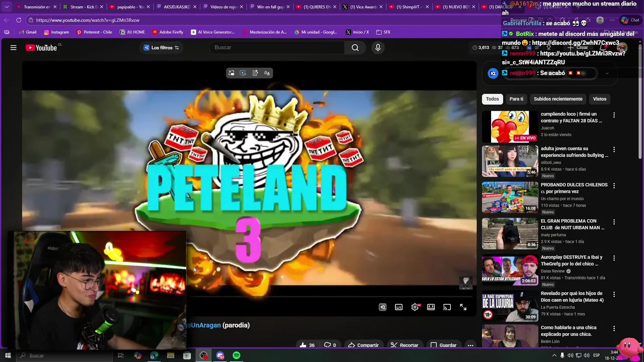Open the Instagram bookmark
This screenshot has width=644, height=362.
tap(56, 32)
